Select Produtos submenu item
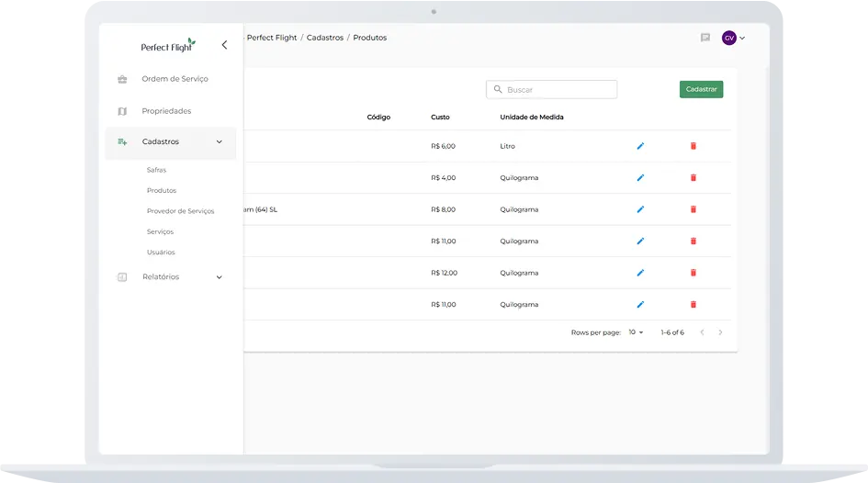 161,190
